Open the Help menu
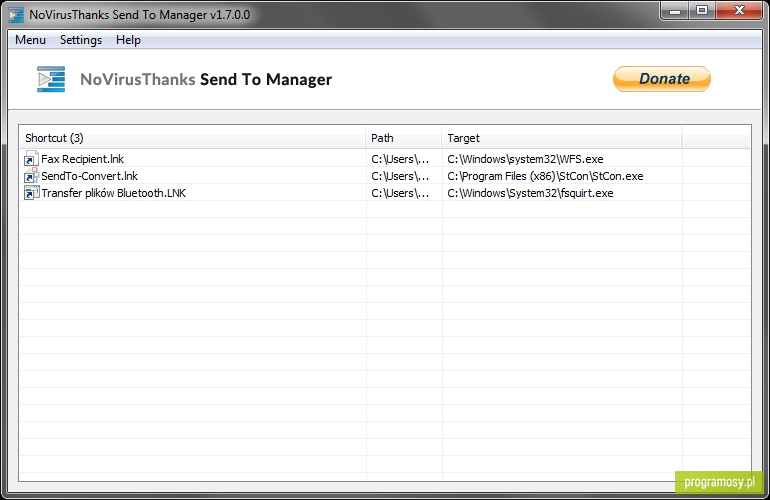Image resolution: width=770 pixels, height=500 pixels. tap(128, 40)
